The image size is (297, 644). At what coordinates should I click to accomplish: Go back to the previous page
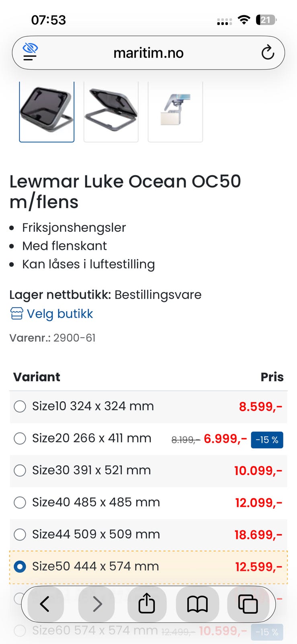[45, 604]
